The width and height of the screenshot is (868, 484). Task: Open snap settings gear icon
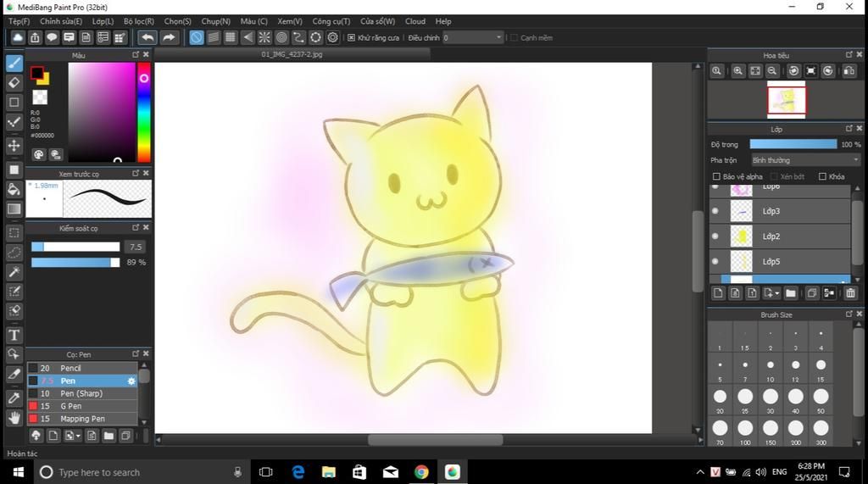coord(332,37)
